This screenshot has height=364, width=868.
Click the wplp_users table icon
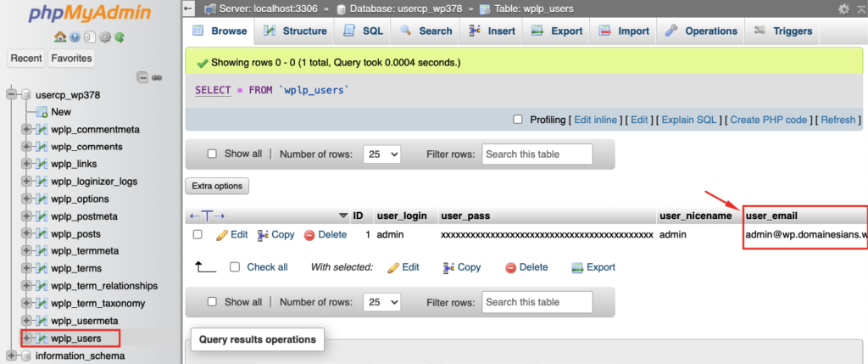(x=42, y=338)
